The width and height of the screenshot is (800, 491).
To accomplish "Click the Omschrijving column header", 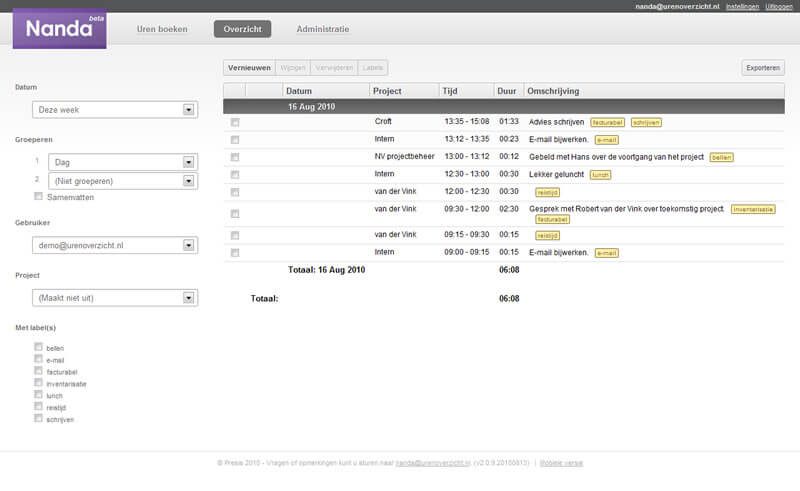I will click(654, 91).
